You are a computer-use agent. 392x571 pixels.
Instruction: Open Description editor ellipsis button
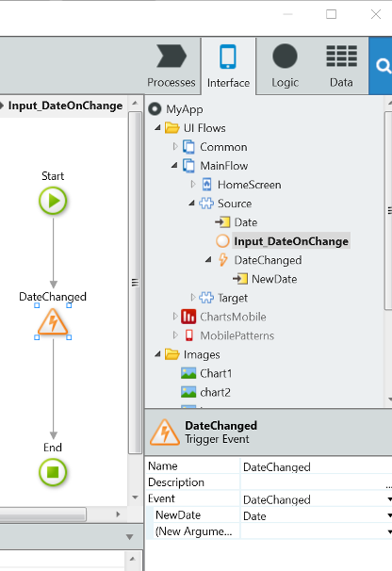(x=389, y=483)
